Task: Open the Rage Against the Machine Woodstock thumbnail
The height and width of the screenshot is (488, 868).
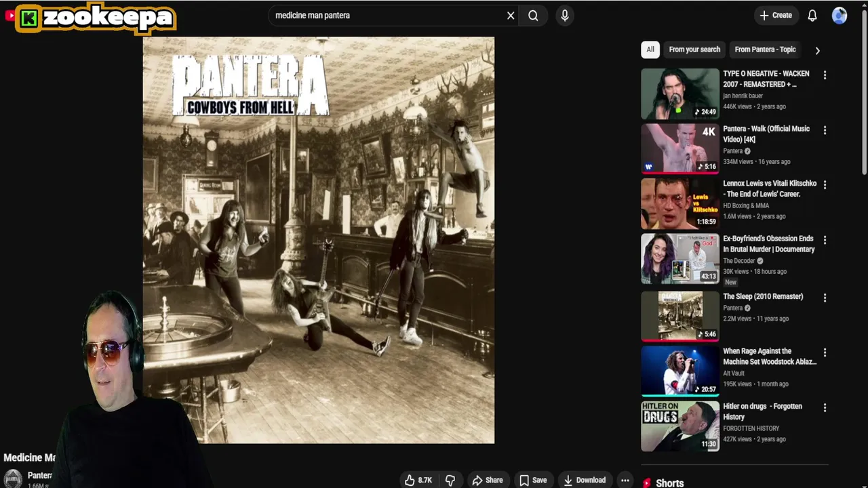Action: pos(680,371)
